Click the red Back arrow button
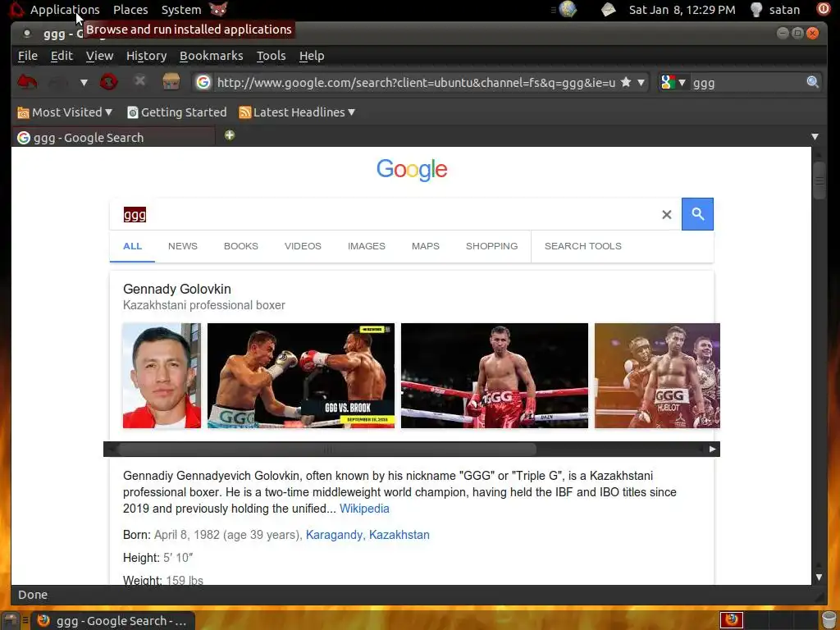The image size is (840, 630). (x=27, y=82)
